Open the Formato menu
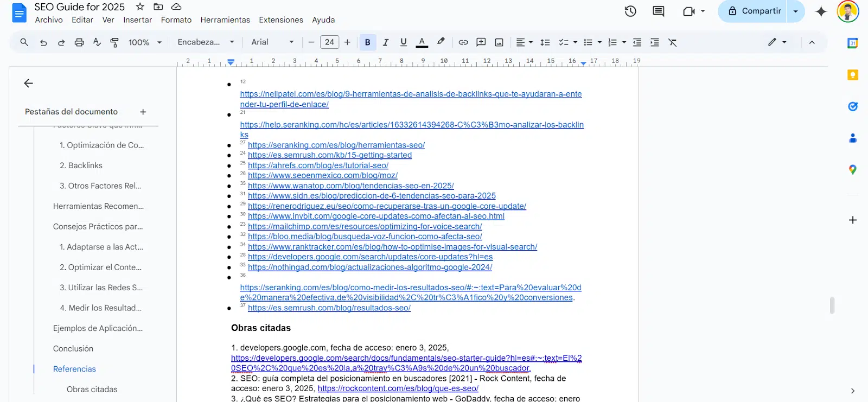Viewport: 868px width, 402px height. tap(176, 20)
